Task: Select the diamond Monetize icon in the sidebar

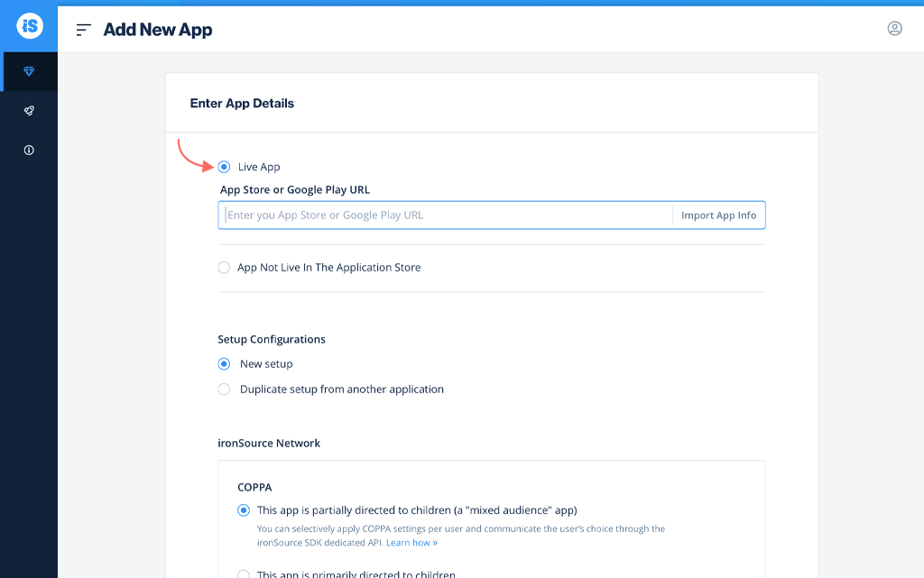Action: (28, 70)
